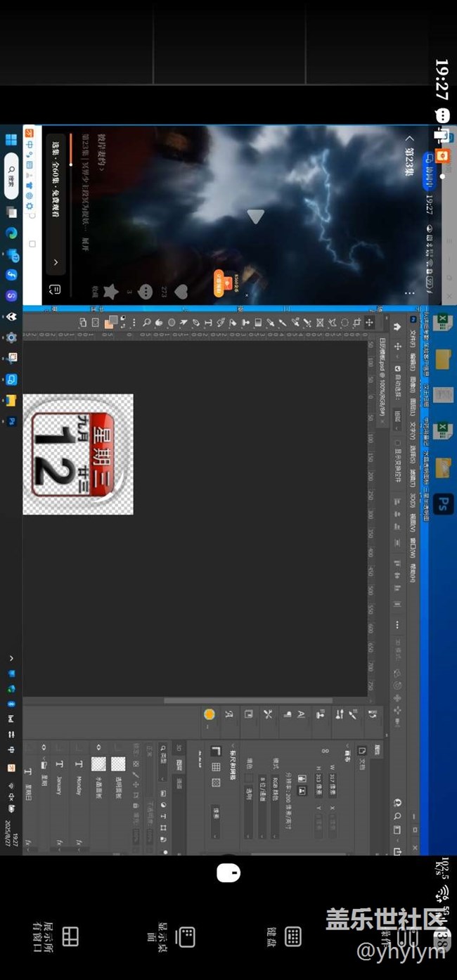Select the Brush tool
This screenshot has width=457, height=980.
tap(283, 323)
